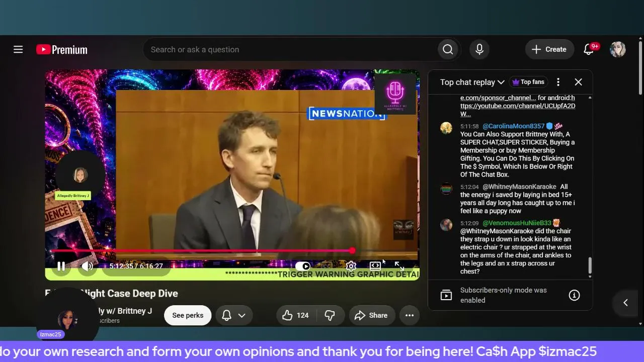Switch to theater mode view
The width and height of the screenshot is (644, 362).
(x=375, y=266)
